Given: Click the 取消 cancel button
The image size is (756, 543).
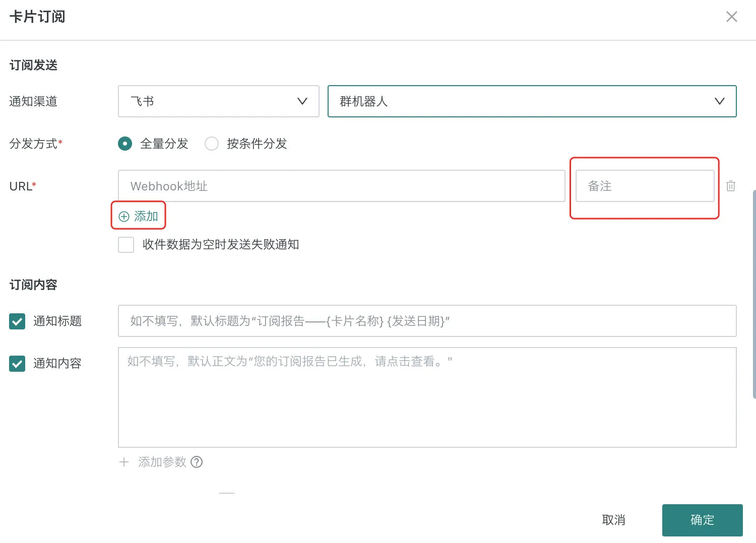Looking at the screenshot, I should pyautogui.click(x=613, y=520).
